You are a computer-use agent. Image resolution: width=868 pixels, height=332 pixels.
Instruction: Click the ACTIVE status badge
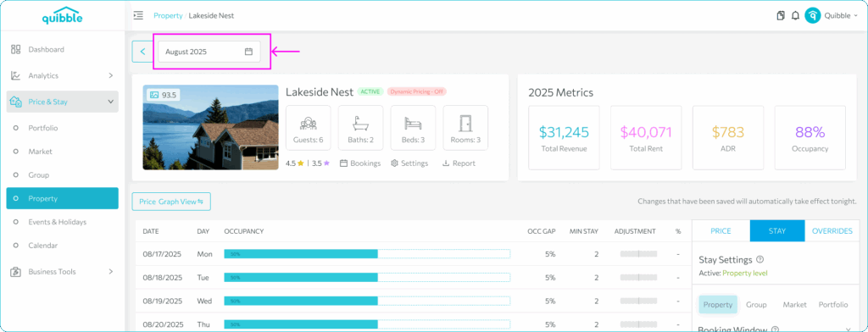[370, 91]
